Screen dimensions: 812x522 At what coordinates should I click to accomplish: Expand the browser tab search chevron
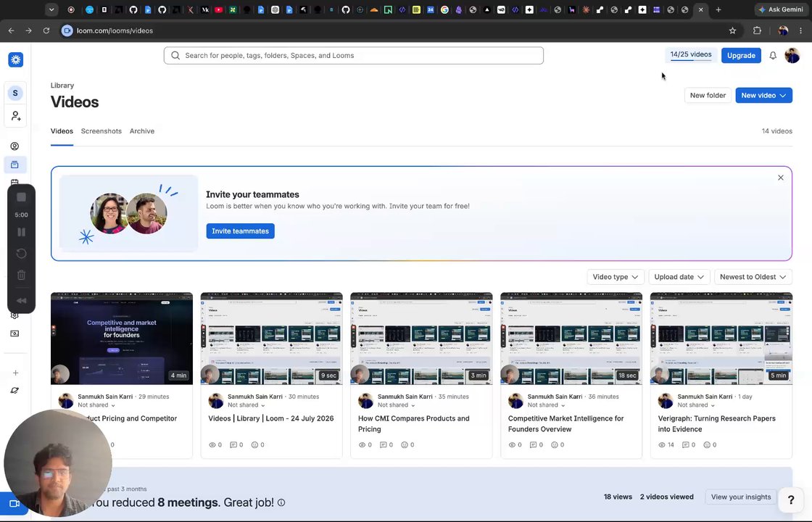(x=51, y=9)
